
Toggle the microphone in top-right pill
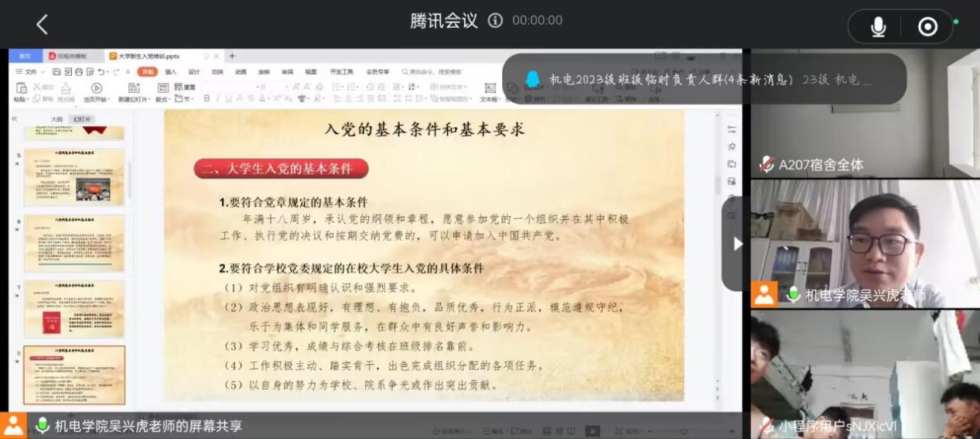878,27
